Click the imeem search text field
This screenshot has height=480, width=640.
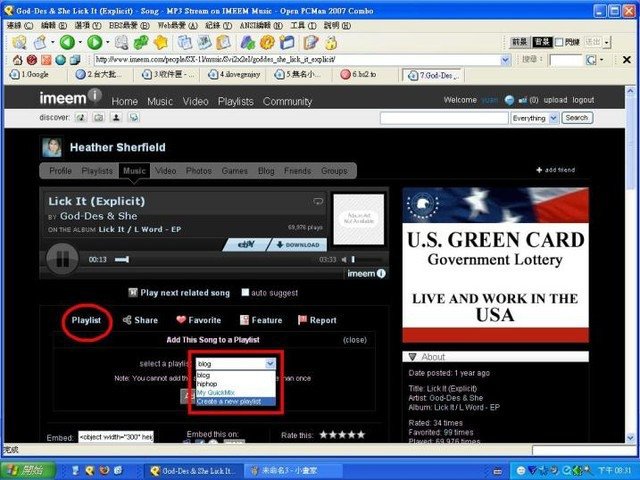[444, 118]
